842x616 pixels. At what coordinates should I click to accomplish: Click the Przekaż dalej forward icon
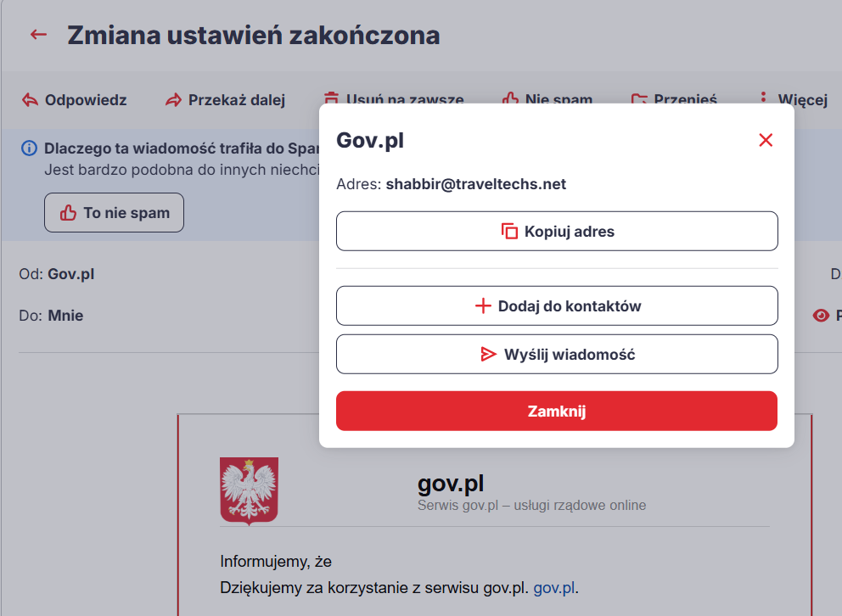coord(173,100)
